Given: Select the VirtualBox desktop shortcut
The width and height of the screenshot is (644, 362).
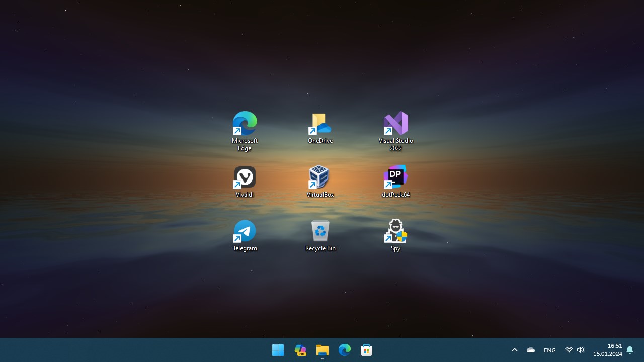Looking at the screenshot, I should [320, 182].
